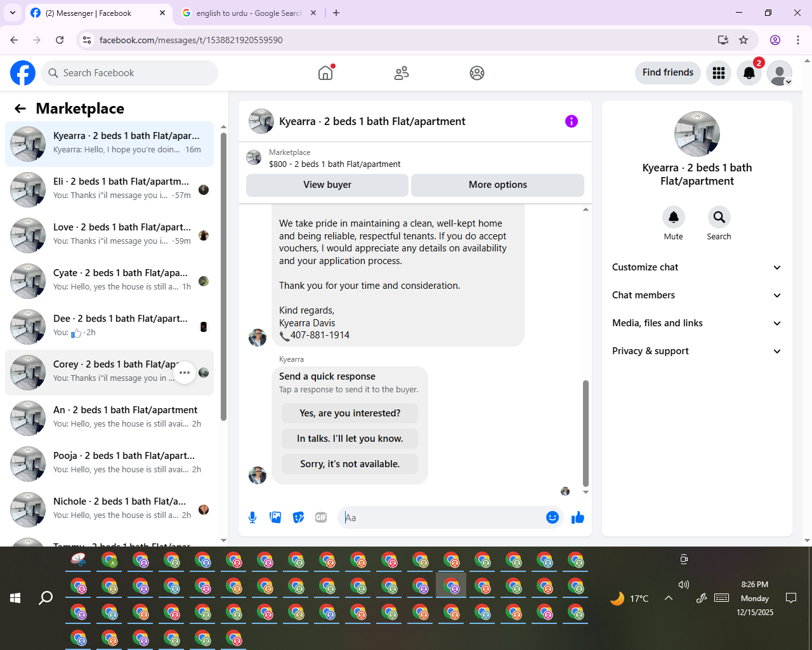The height and width of the screenshot is (650, 812).
Task: Open Cyate conversation in the list
Action: [x=109, y=281]
